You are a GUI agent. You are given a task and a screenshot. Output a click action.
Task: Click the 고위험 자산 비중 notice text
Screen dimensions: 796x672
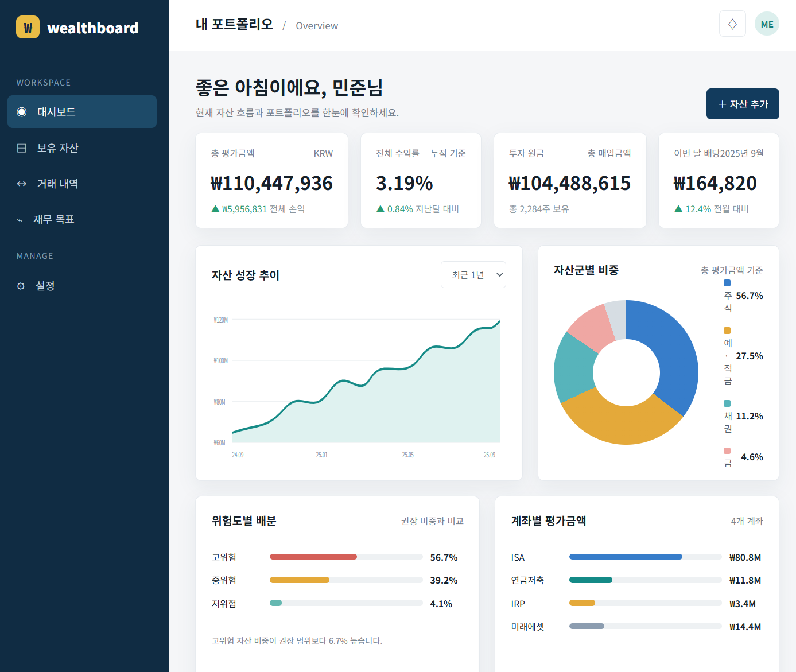(297, 640)
